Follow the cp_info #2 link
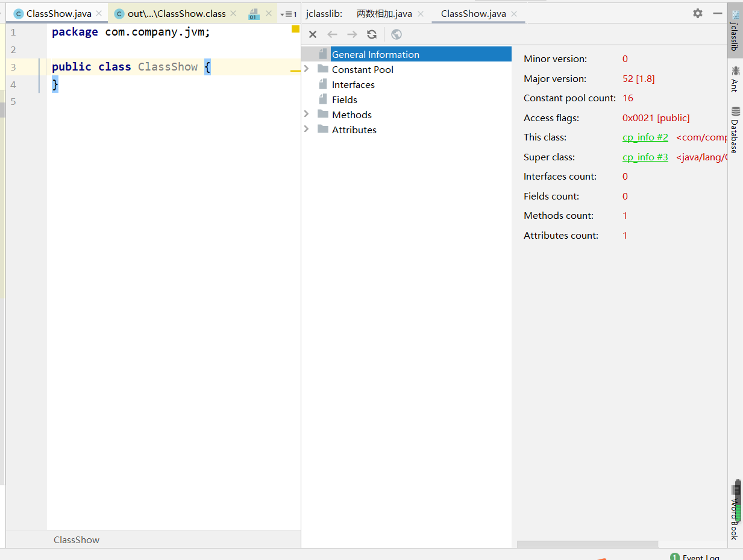Screen dimensions: 743x560 click(x=645, y=137)
